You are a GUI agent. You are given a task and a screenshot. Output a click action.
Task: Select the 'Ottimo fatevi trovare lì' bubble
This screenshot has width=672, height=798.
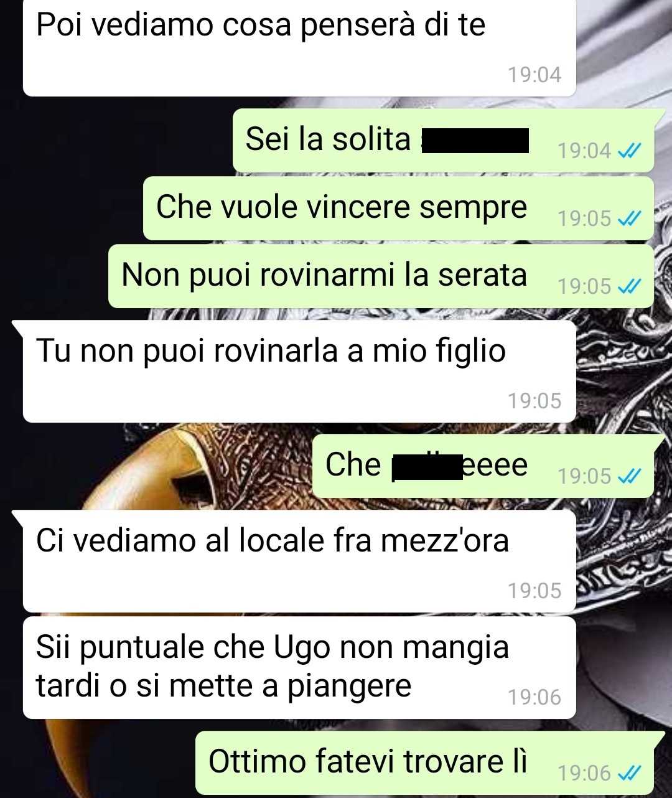(424, 763)
